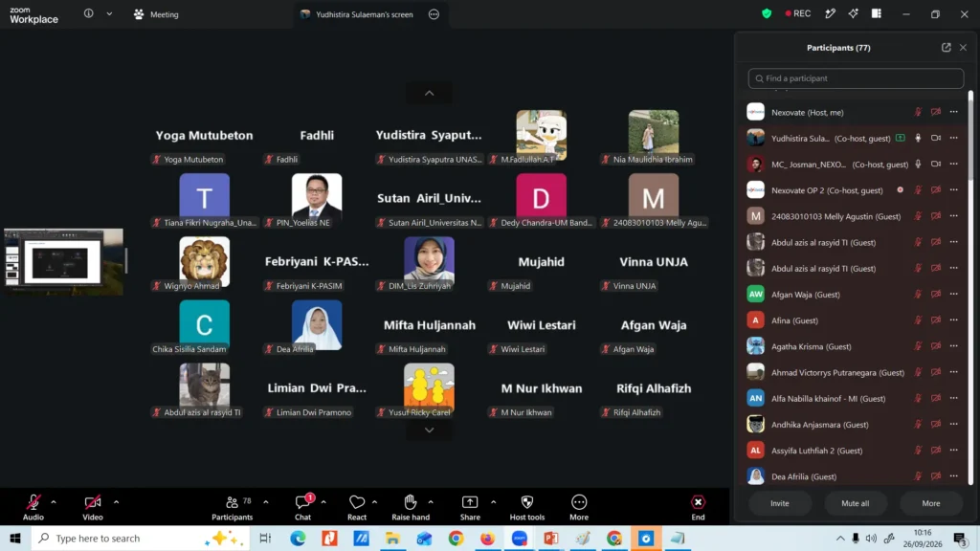Click the Mute all button
980x551 pixels.
855,503
